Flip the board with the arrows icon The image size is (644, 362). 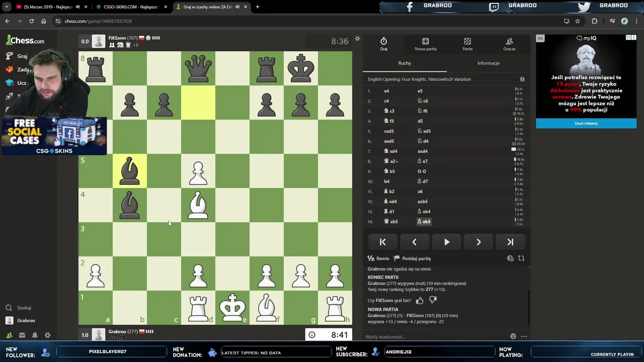pyautogui.click(x=521, y=258)
